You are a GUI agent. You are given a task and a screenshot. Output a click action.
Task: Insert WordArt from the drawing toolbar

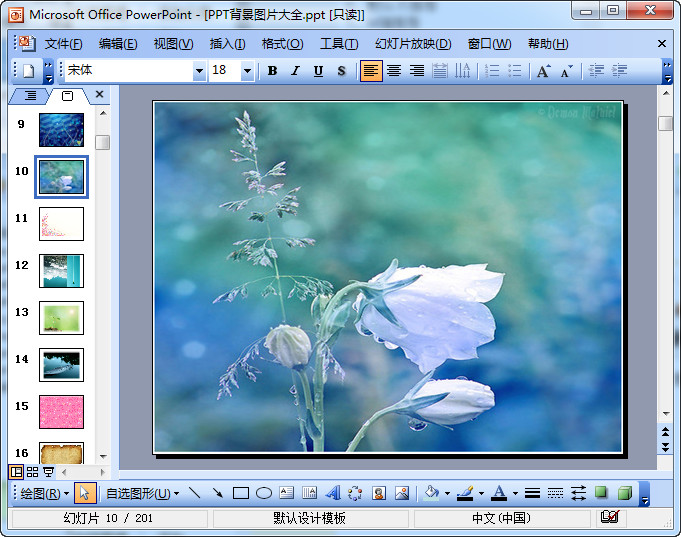pos(333,493)
